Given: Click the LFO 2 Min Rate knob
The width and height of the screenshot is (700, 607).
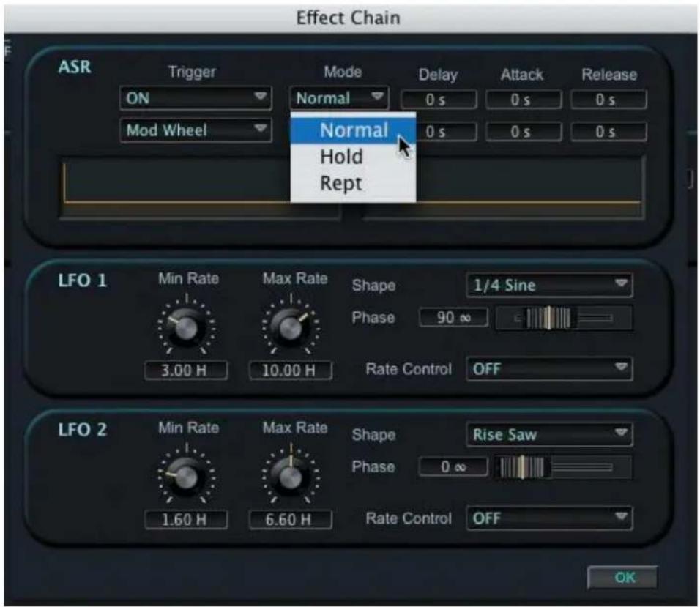Looking at the screenshot, I should click(x=186, y=476).
